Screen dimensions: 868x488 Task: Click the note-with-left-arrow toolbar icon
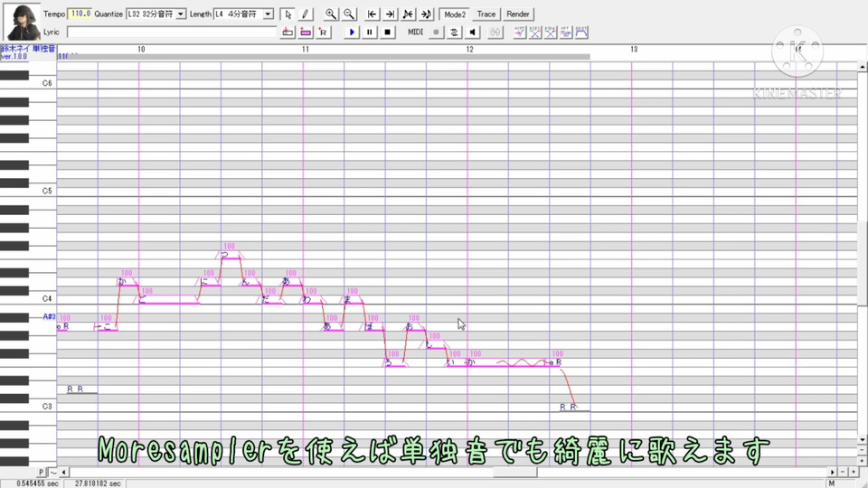[x=408, y=14]
